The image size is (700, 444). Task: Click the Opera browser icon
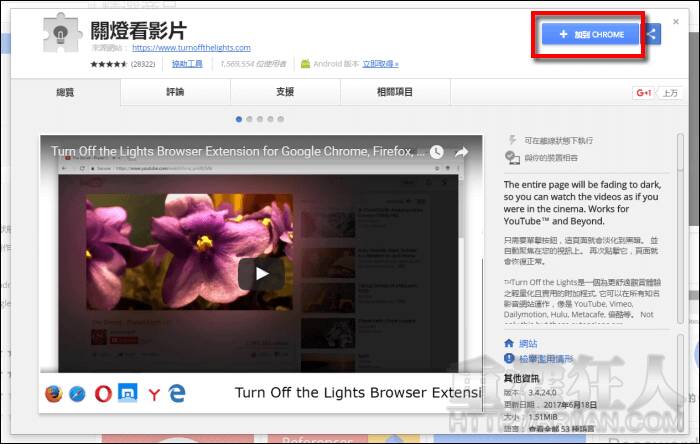pyautogui.click(x=103, y=394)
